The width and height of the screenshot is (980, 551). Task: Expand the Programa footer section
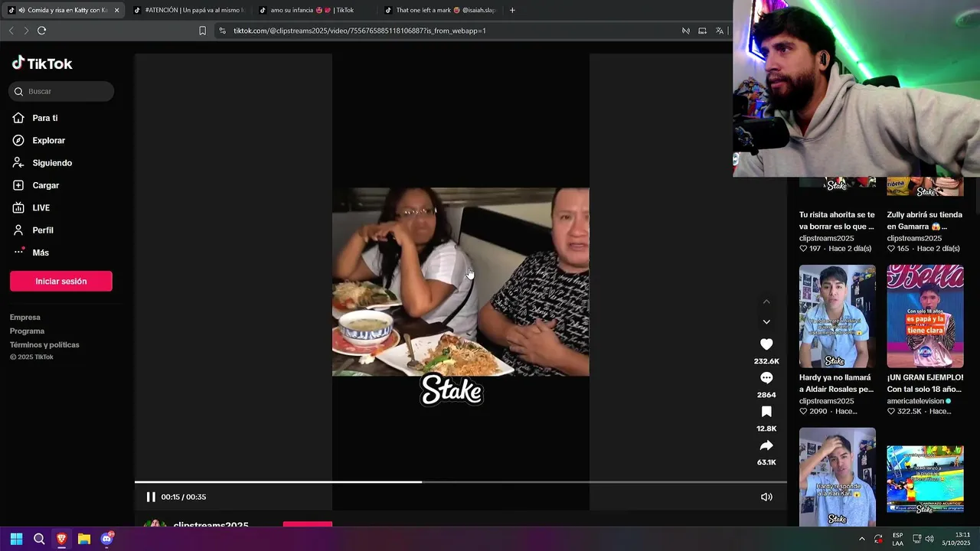click(27, 331)
